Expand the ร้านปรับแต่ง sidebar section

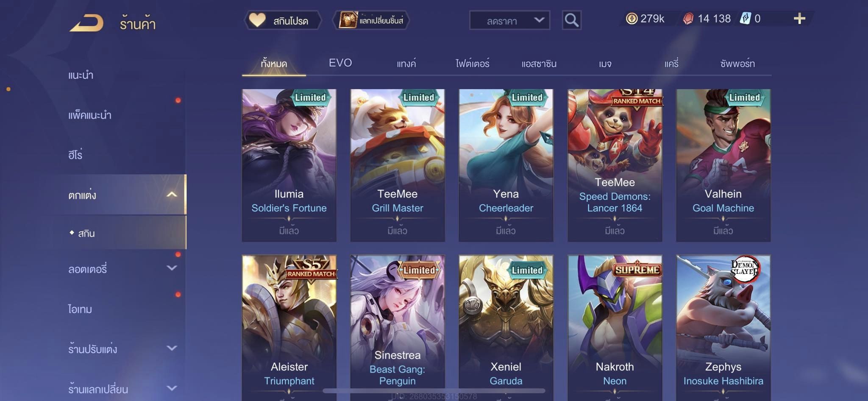pos(172,348)
